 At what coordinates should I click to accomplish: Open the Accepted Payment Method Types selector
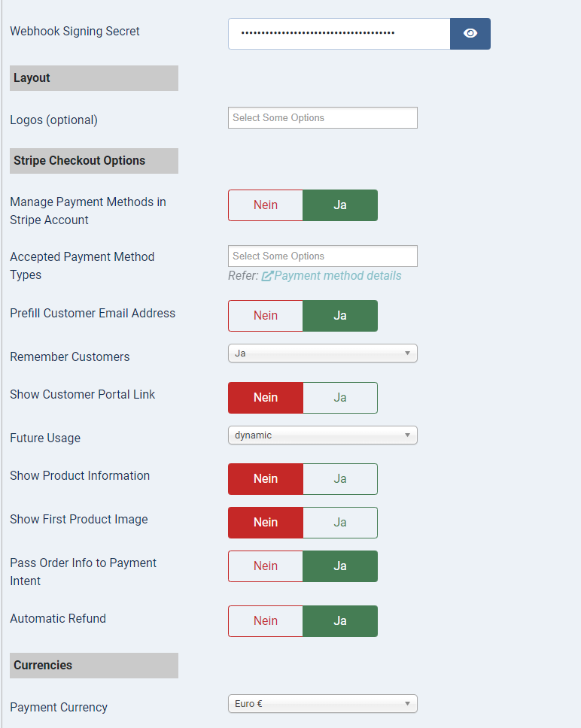tap(322, 256)
